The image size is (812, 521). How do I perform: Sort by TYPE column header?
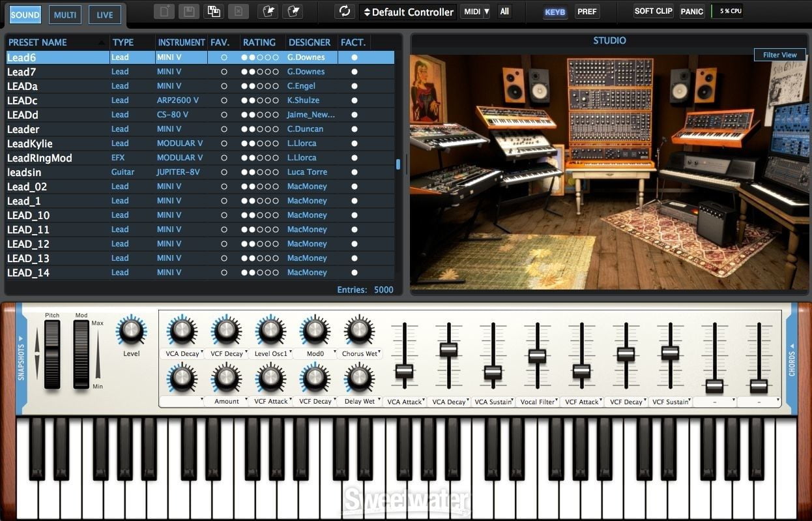coord(132,42)
